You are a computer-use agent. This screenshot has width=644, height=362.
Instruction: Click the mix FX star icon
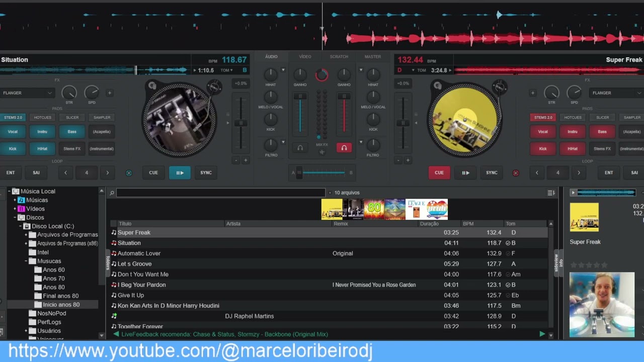coord(322,151)
